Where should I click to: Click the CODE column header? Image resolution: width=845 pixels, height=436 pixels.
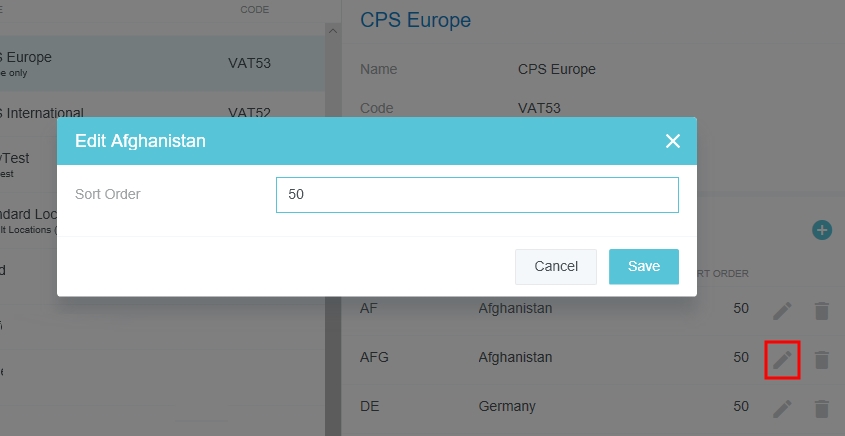pyautogui.click(x=254, y=10)
